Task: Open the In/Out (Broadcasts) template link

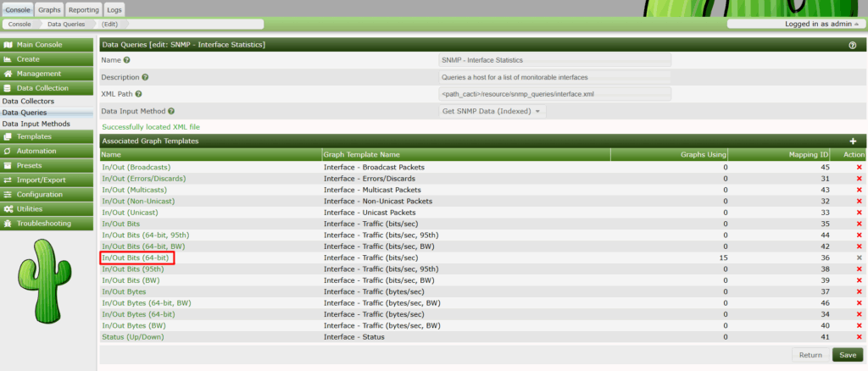Action: (x=136, y=167)
